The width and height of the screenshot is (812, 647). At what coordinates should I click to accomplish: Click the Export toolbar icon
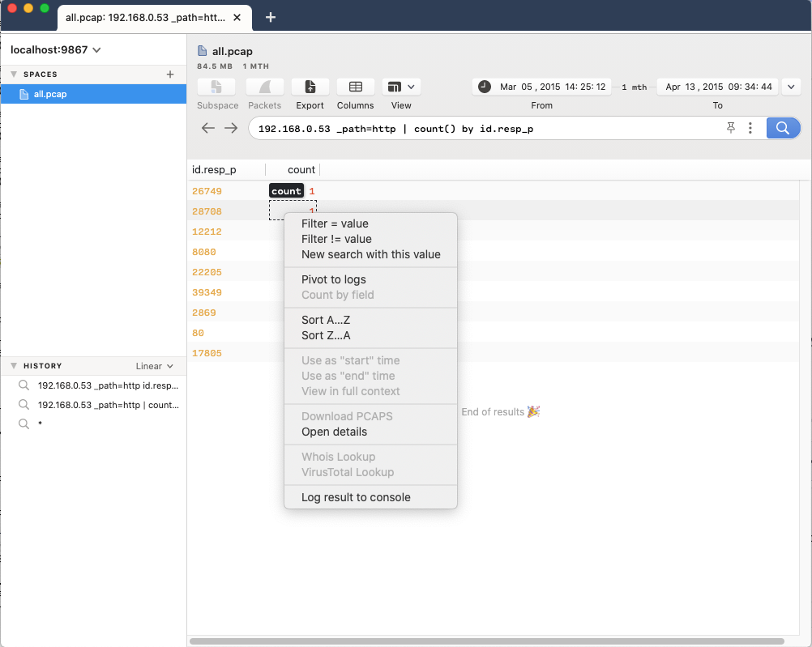tap(310, 93)
